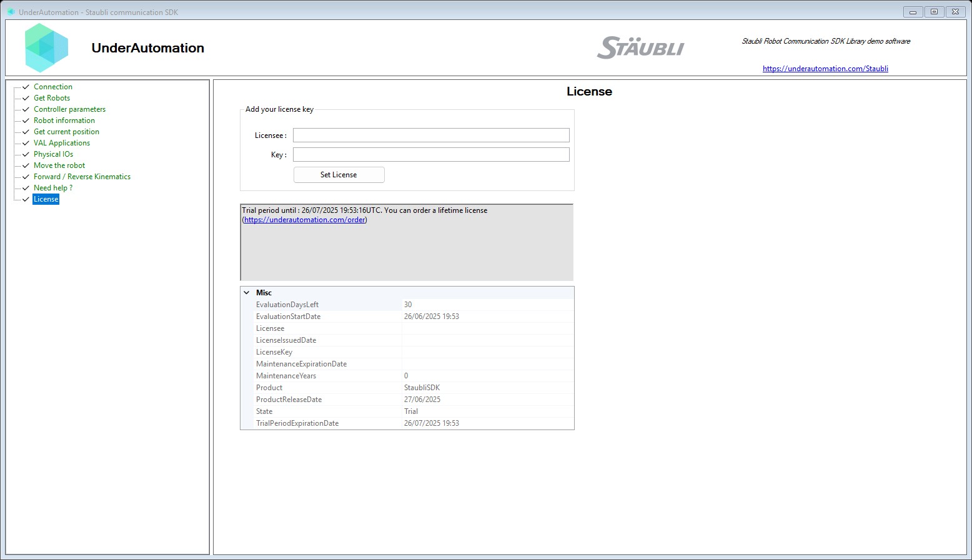Viewport: 972px width, 560px height.
Task: Select Robot information item
Action: pyautogui.click(x=64, y=120)
